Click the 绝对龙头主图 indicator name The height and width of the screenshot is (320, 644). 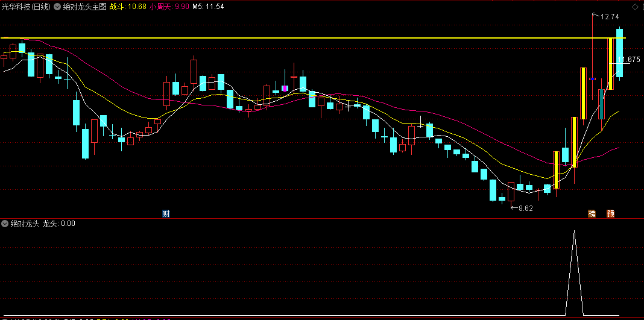84,7
